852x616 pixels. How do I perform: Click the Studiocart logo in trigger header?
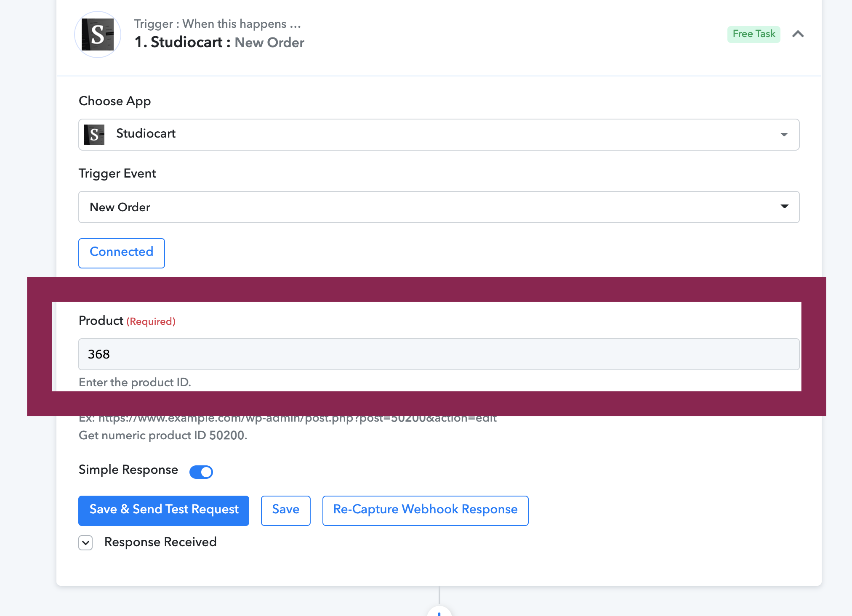(x=98, y=35)
